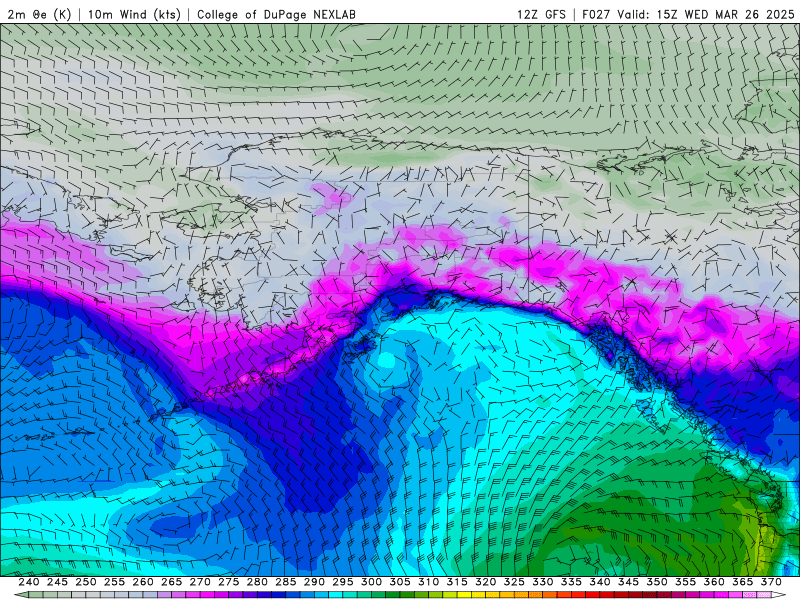The image size is (800, 600).
Task: Click the 300 scale label
Action: click(371, 582)
